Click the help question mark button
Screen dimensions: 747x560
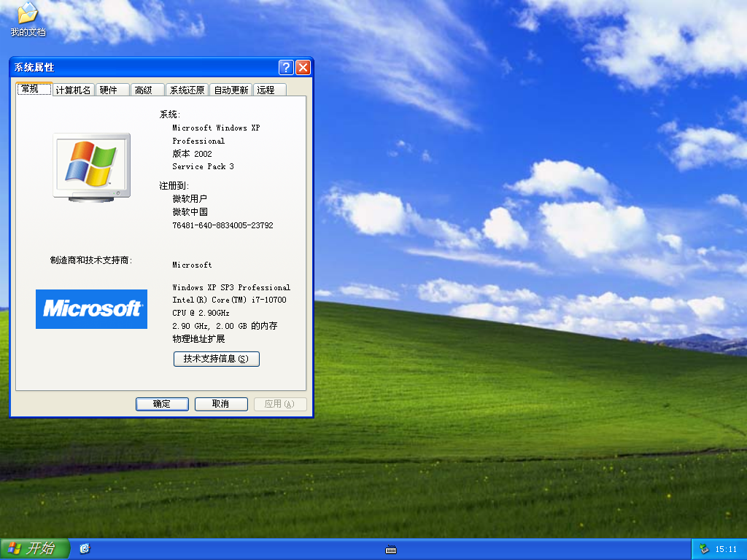(286, 67)
